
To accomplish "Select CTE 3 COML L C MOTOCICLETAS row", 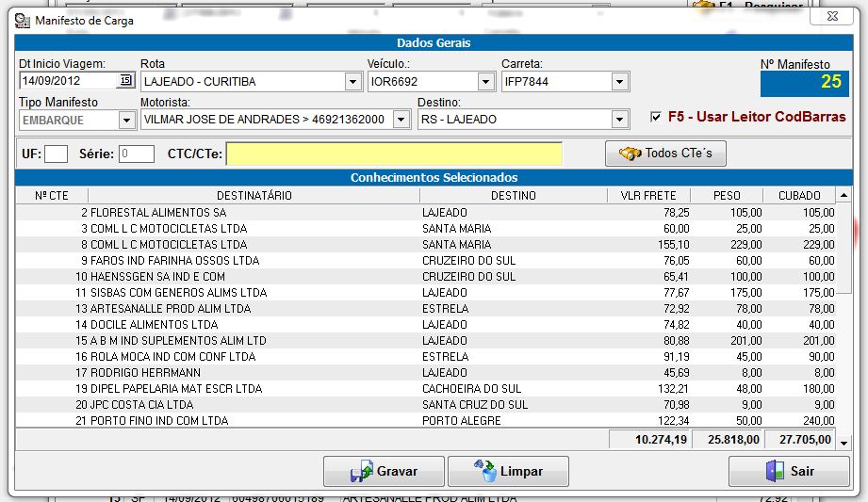I will (426, 229).
